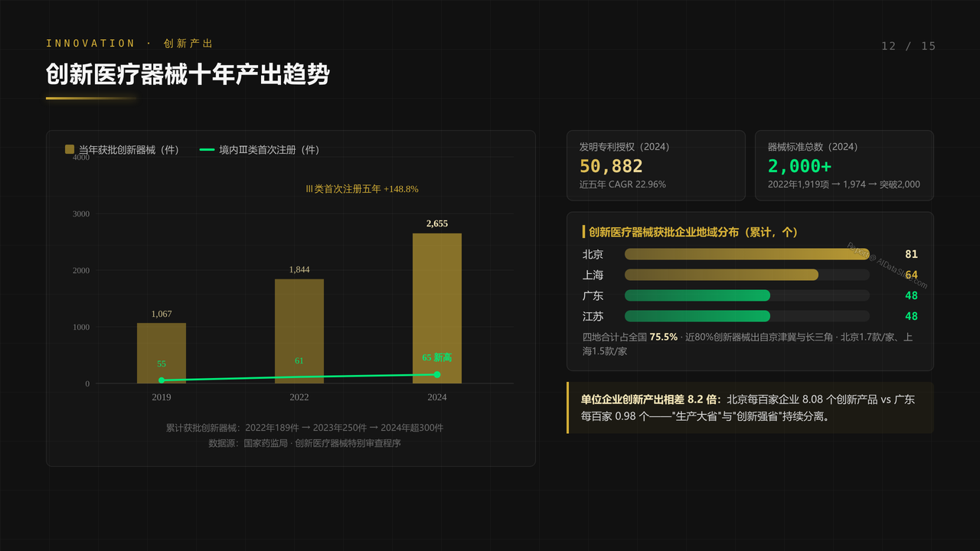Select the 2019 bar in the chart
980x551 pixels.
pyautogui.click(x=162, y=354)
